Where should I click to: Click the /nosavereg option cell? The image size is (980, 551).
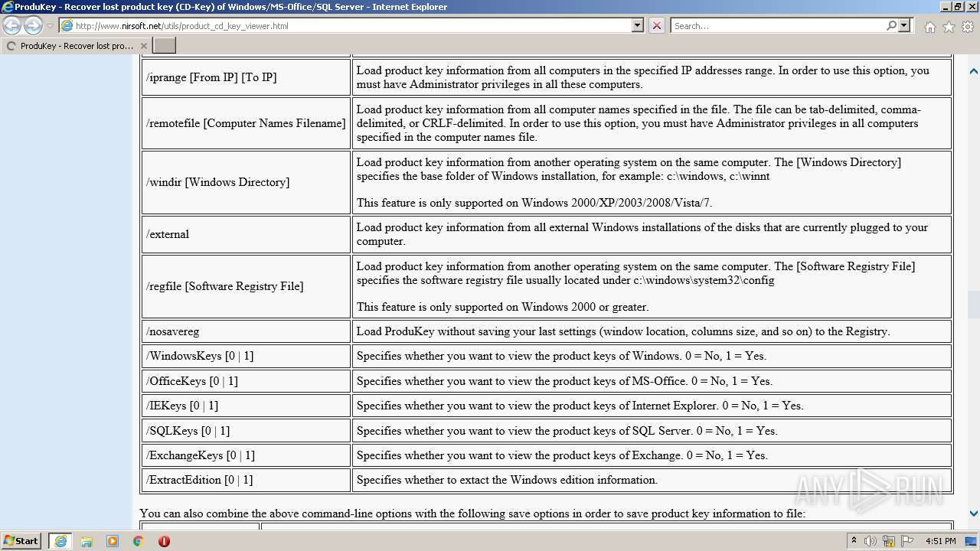[x=246, y=331]
